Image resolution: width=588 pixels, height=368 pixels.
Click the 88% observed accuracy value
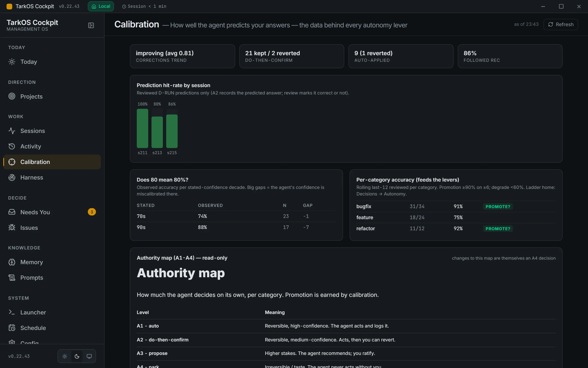[202, 227]
